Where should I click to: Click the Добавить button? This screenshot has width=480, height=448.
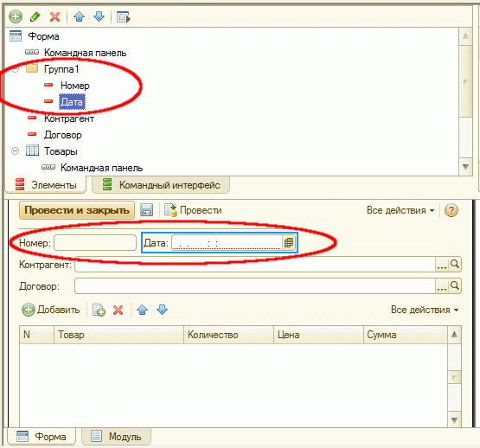coord(51,310)
